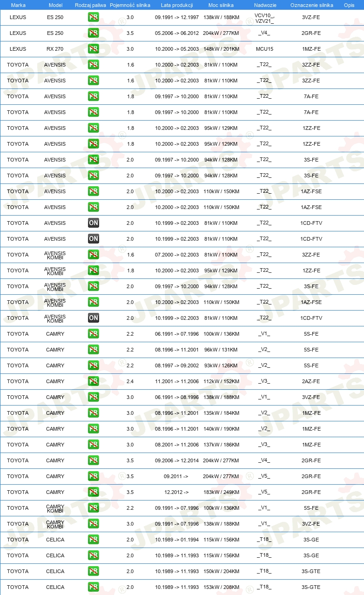The image size is (364, 595).
Task: Select the 137kW / 186KM power cell
Action: [221, 445]
